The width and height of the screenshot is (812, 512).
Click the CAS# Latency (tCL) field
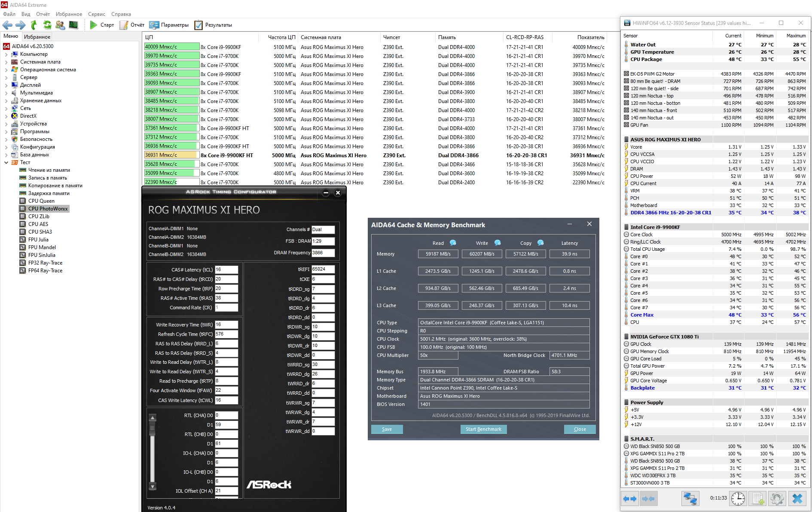(226, 270)
